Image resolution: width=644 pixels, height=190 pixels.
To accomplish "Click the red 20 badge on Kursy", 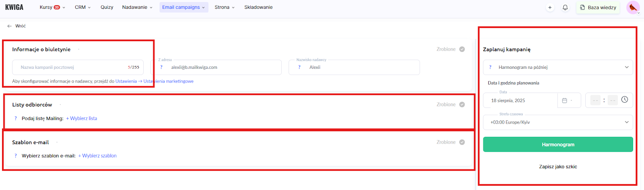I will [57, 7].
